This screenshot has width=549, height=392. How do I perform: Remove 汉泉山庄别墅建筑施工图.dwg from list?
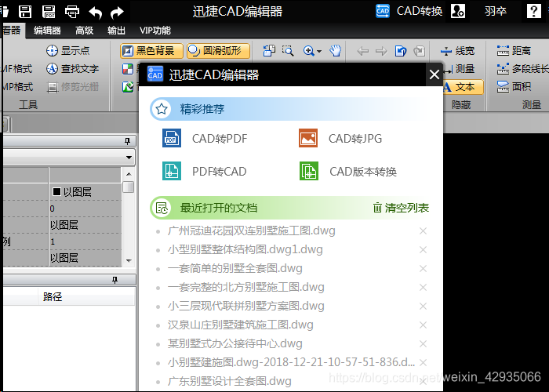pyautogui.click(x=423, y=325)
